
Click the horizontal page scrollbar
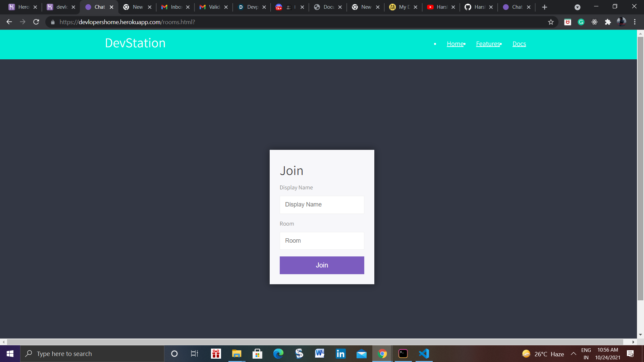(315, 342)
